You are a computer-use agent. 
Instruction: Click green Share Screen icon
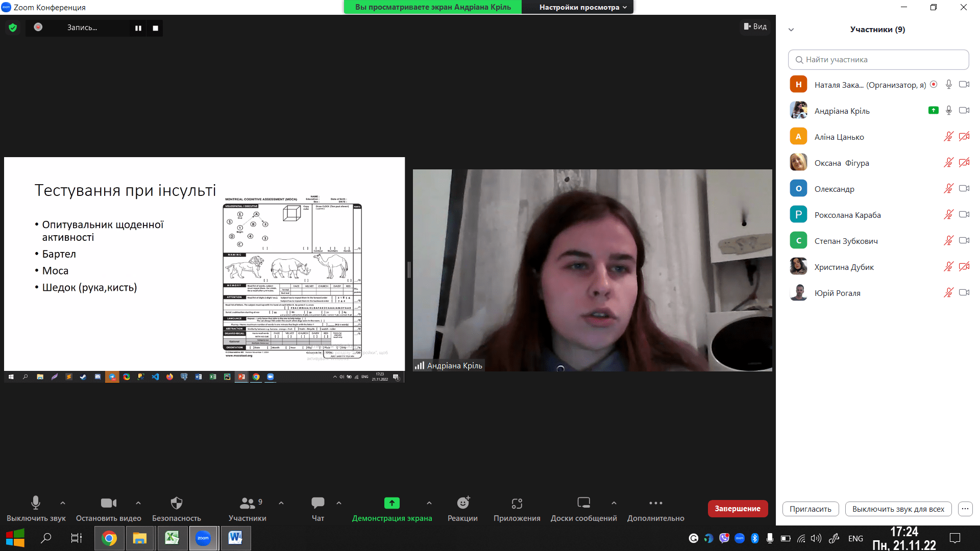point(391,503)
